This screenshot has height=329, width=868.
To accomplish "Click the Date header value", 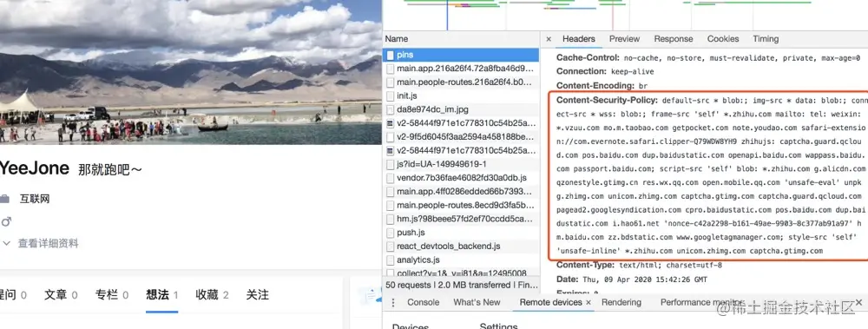I will pyautogui.click(x=644, y=280).
